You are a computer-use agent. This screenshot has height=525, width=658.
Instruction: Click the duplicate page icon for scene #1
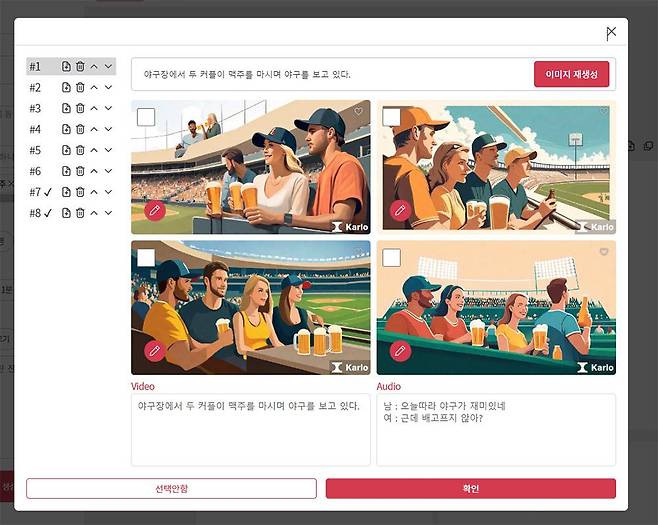click(66, 66)
